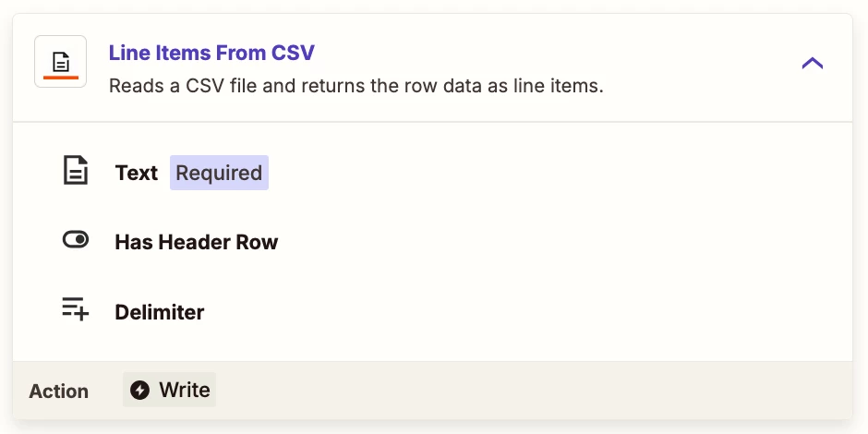This screenshot has height=434, width=868.
Task: Collapse the Line Items From CSV card
Action: [812, 64]
